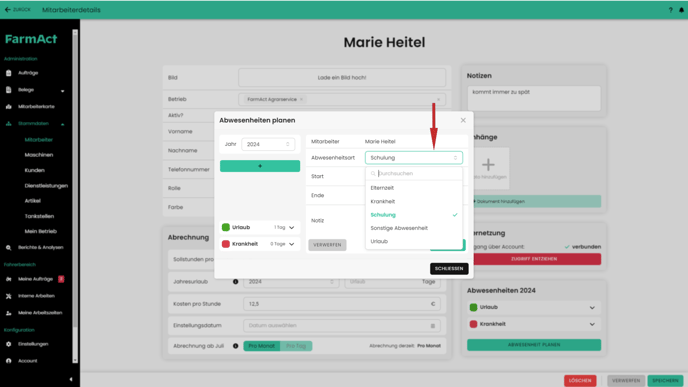Collapse the sidebar with the arrow icon
688x387 pixels.
coord(71,379)
